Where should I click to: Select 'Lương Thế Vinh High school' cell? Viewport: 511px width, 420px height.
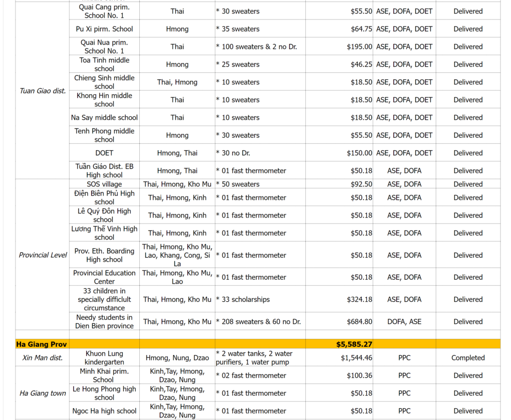[x=104, y=232]
